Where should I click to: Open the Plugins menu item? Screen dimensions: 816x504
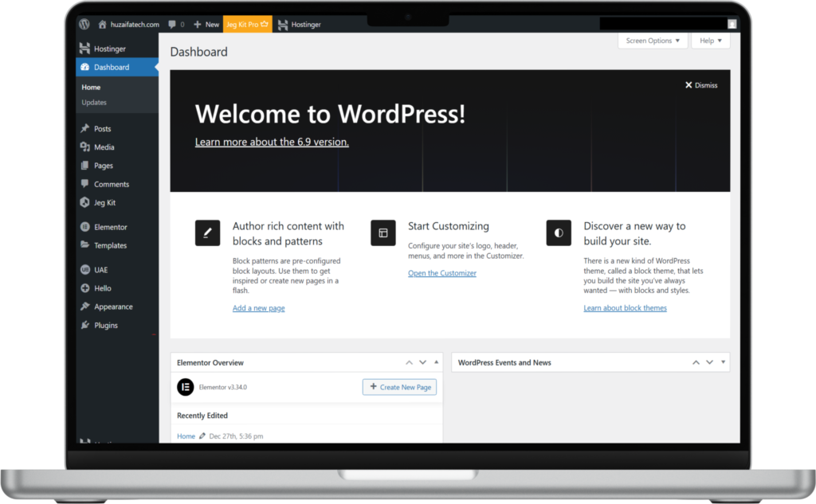(x=118, y=325)
